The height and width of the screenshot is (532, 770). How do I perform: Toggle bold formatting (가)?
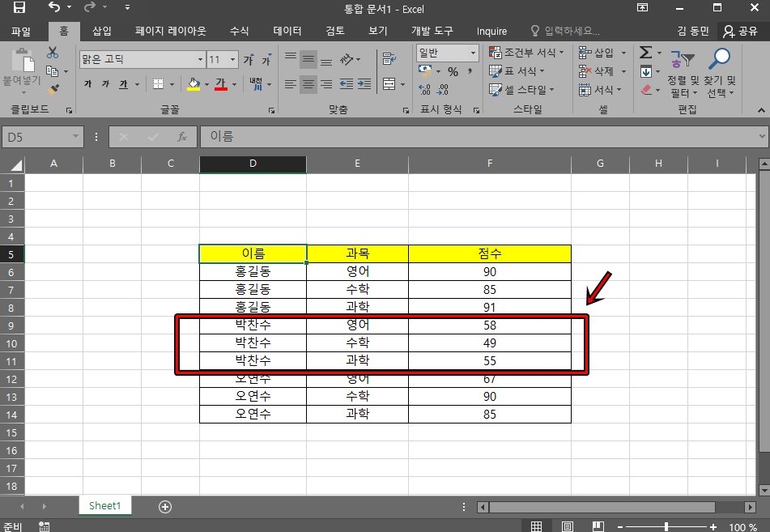[x=88, y=84]
